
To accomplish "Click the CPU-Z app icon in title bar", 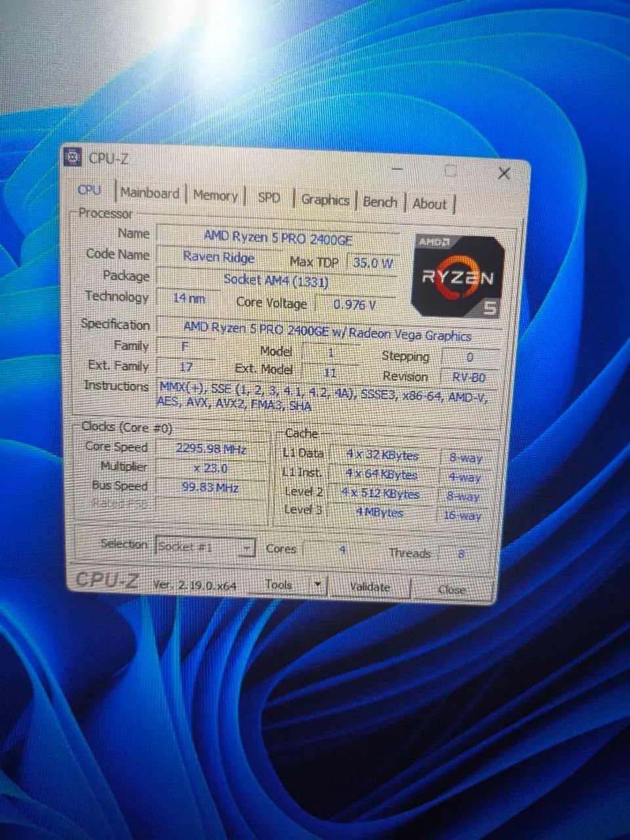I will click(x=72, y=157).
